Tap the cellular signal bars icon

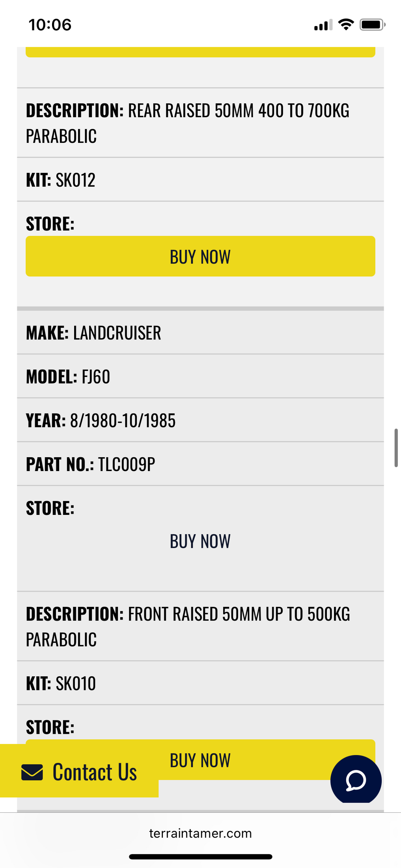[323, 25]
